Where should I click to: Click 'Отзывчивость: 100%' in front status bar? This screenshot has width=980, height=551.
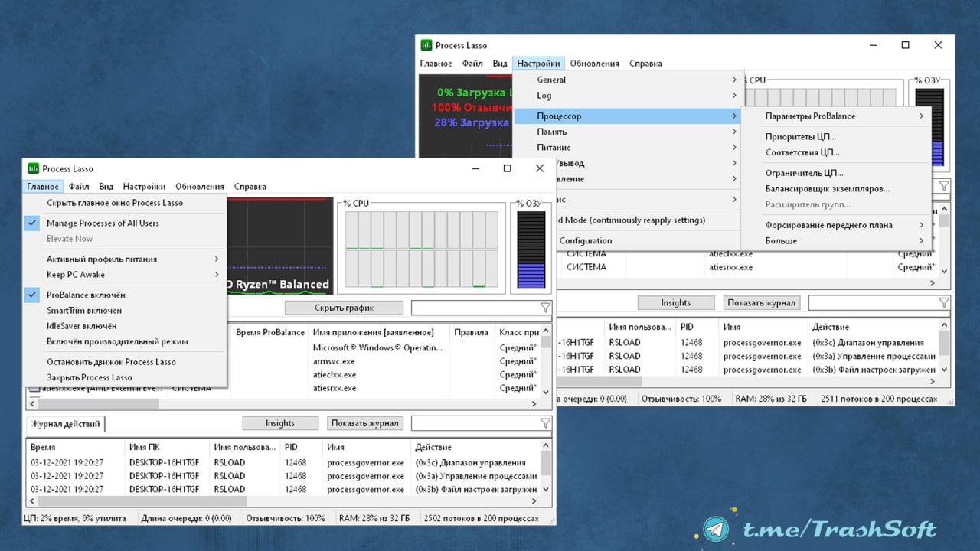[286, 518]
